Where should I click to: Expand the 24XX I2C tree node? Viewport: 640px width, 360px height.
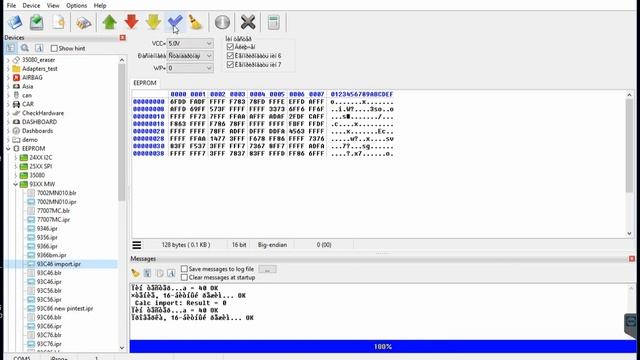pyautogui.click(x=16, y=158)
